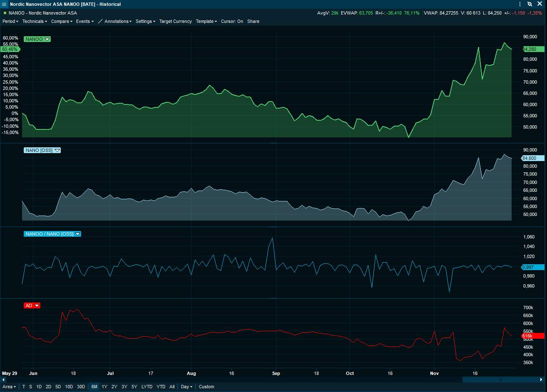Toggle the Cursor: On setting
The width and height of the screenshot is (547, 392).
[232, 21]
